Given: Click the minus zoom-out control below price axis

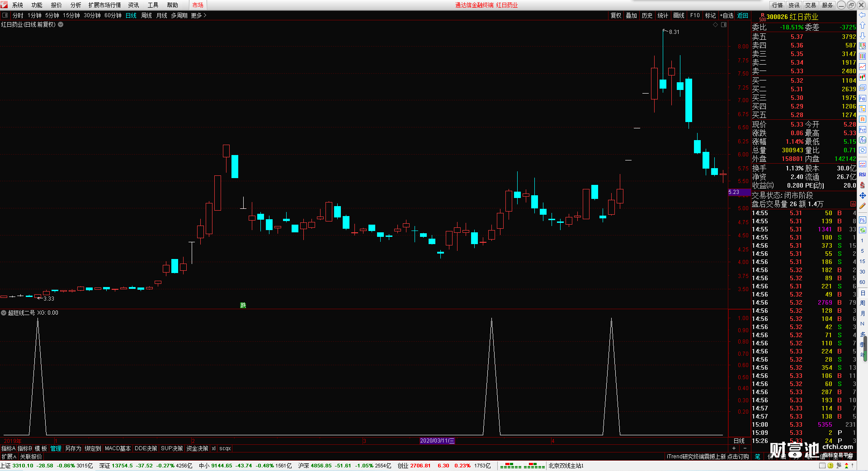Looking at the screenshot, I should [x=745, y=448].
